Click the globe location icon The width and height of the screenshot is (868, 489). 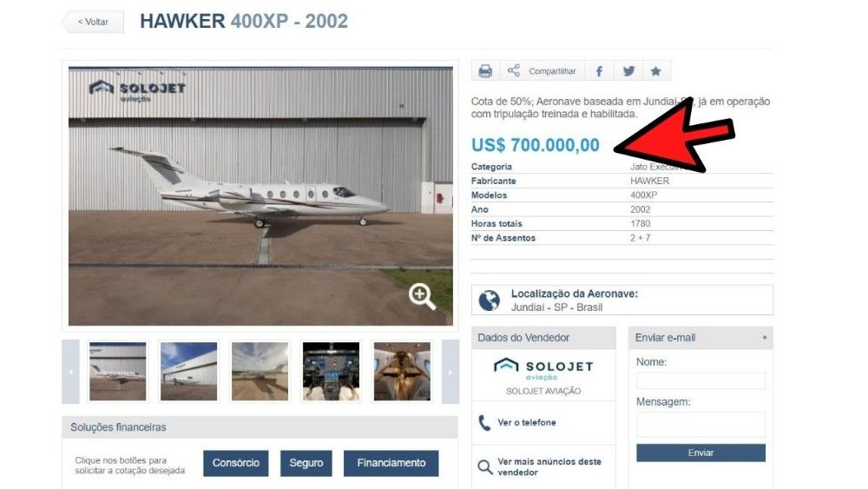pyautogui.click(x=490, y=301)
